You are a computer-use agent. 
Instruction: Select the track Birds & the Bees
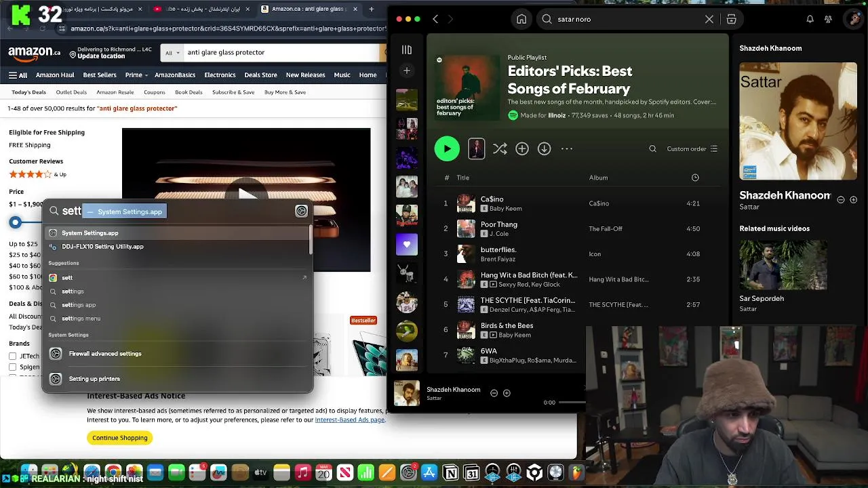576,329
